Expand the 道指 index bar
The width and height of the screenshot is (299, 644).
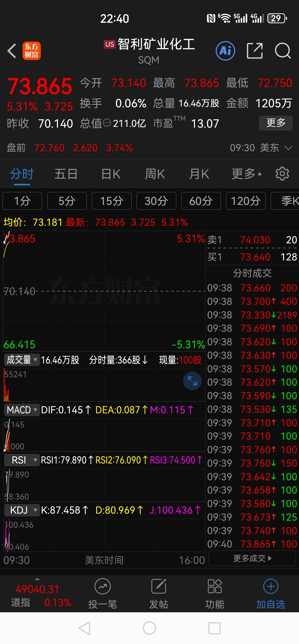tap(37, 579)
